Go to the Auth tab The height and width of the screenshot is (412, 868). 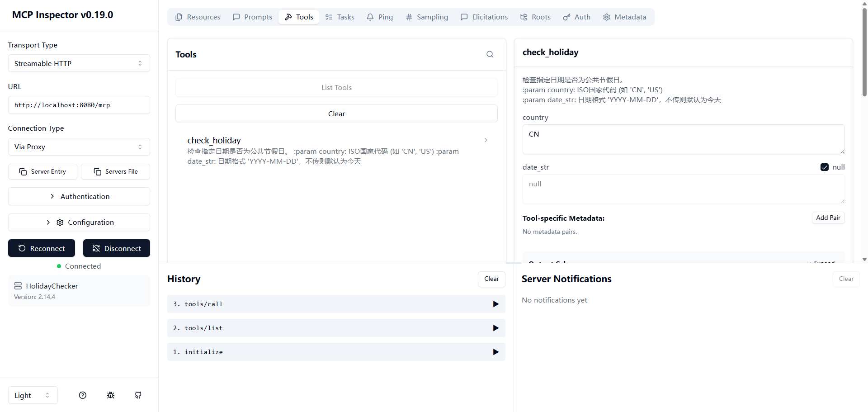click(577, 17)
